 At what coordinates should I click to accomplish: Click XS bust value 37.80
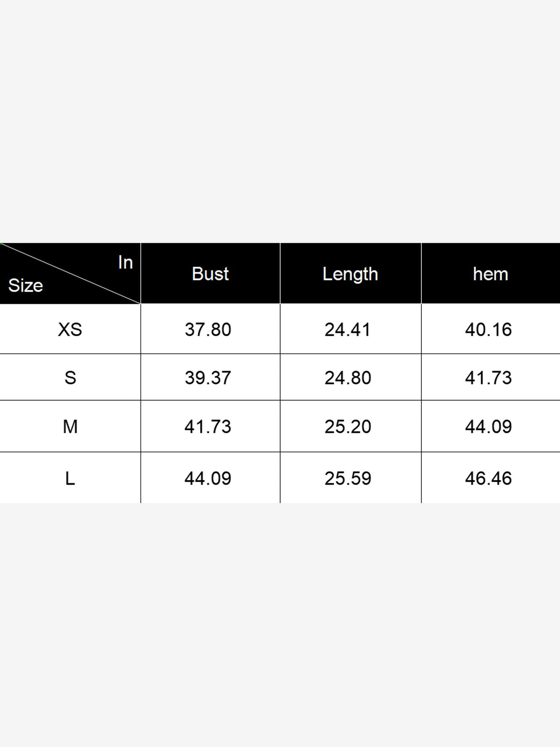[208, 330]
